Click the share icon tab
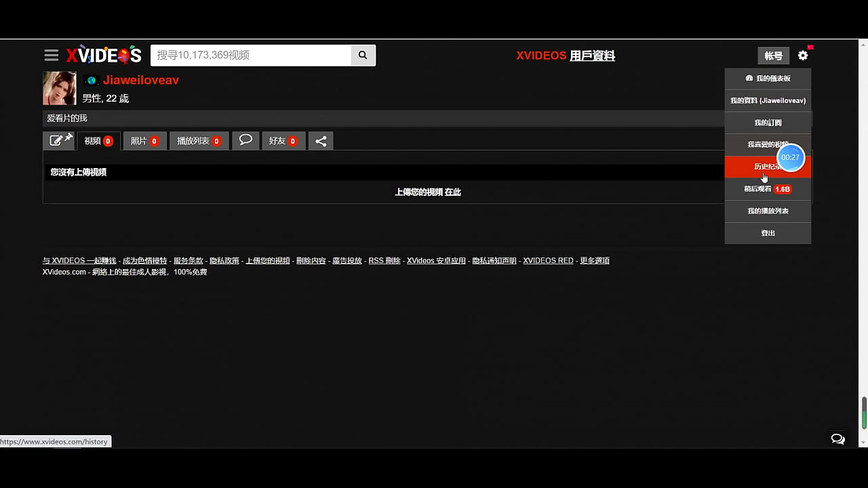The width and height of the screenshot is (868, 488). (321, 141)
